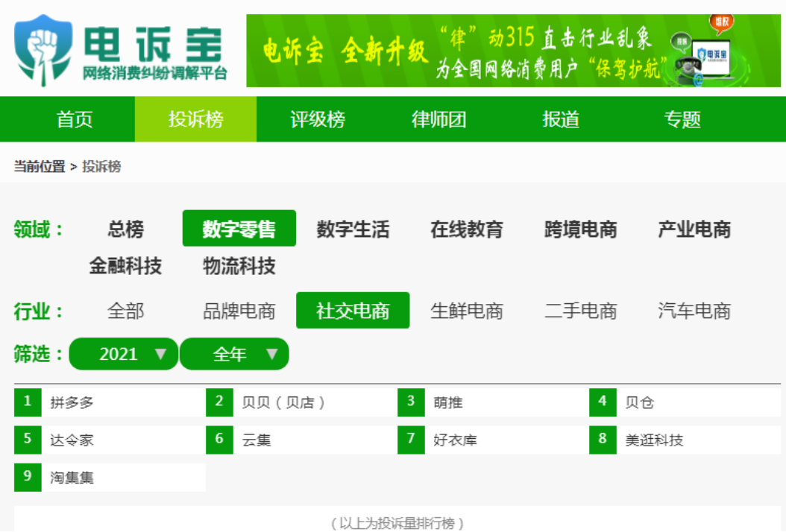Image resolution: width=786 pixels, height=532 pixels.
Task: Open the 贝贝（贝店） ranking entry
Action: [x=283, y=403]
